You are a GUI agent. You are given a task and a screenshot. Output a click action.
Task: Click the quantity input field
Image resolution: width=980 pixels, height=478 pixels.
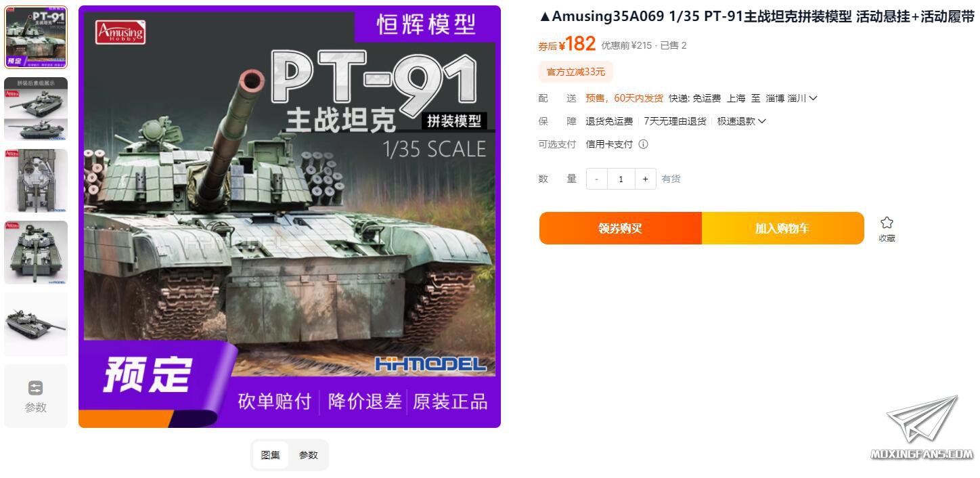click(621, 179)
